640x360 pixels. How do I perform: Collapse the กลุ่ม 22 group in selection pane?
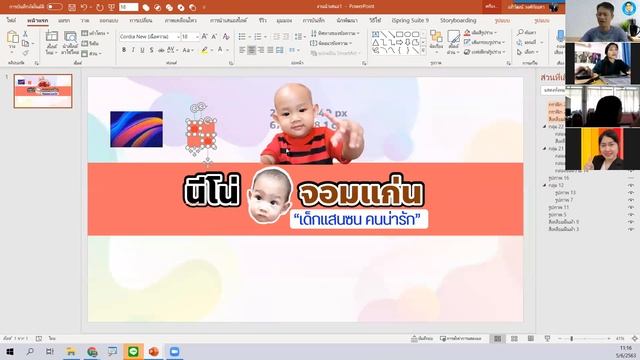tap(544, 127)
